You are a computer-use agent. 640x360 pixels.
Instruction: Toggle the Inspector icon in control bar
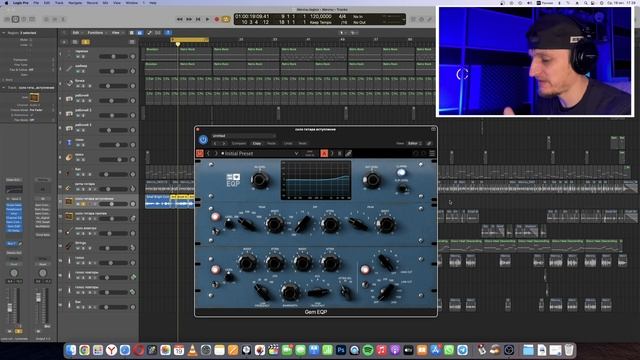pyautogui.click(x=16, y=19)
